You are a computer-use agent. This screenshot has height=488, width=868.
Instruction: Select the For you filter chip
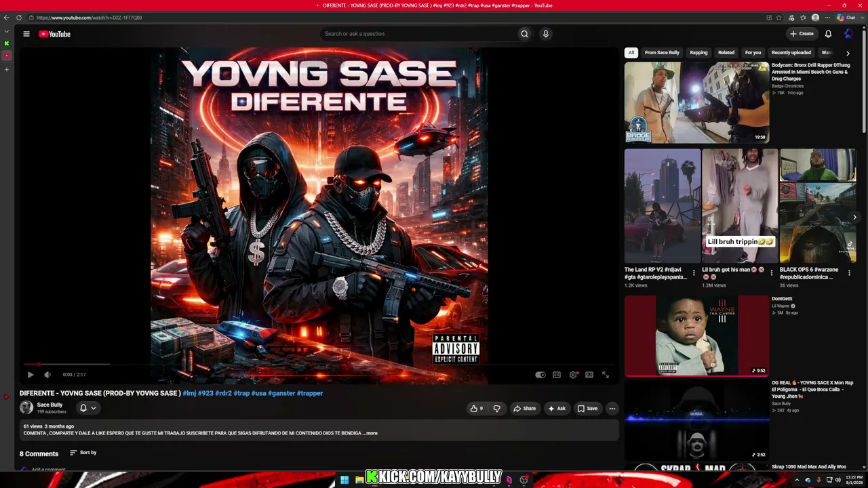(753, 52)
